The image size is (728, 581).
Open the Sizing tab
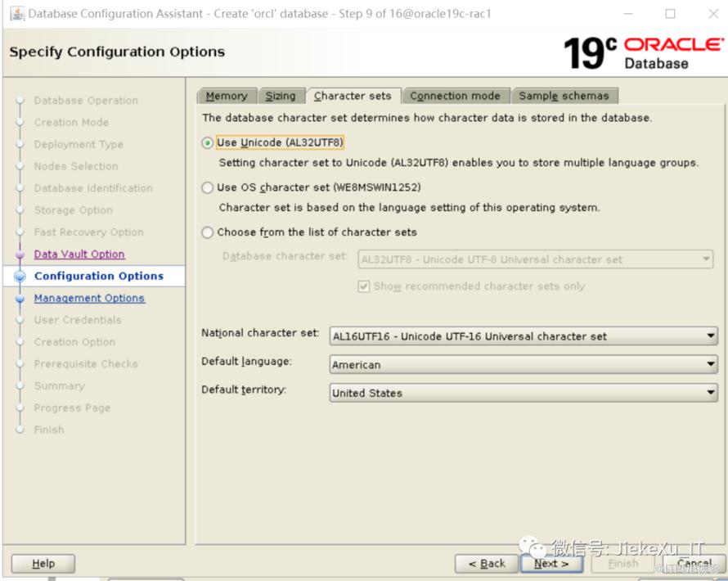[281, 96]
